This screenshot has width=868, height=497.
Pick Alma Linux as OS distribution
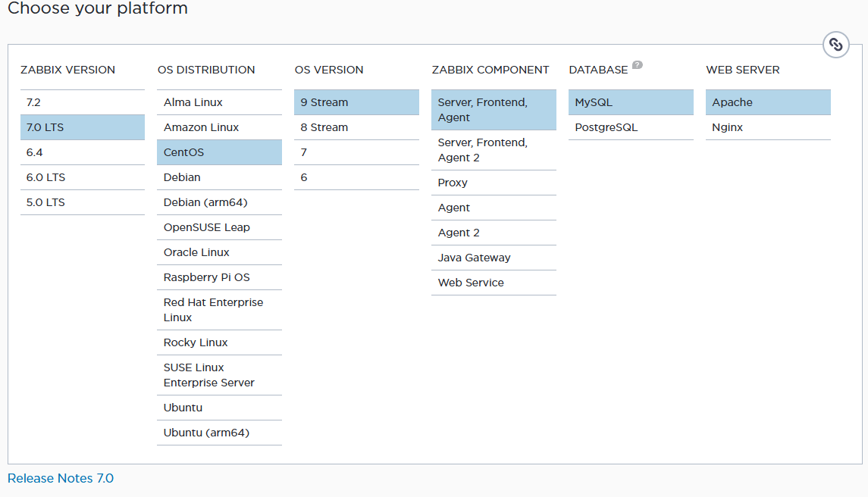click(219, 102)
